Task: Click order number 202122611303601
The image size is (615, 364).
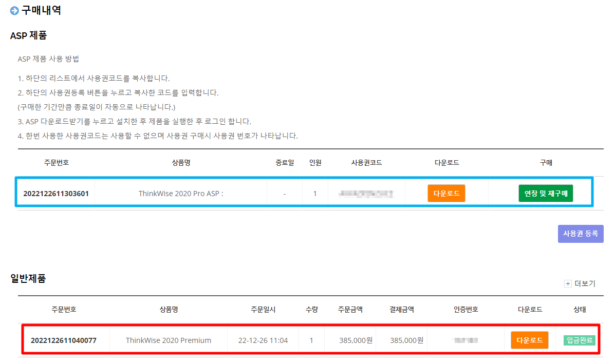Action: [56, 194]
